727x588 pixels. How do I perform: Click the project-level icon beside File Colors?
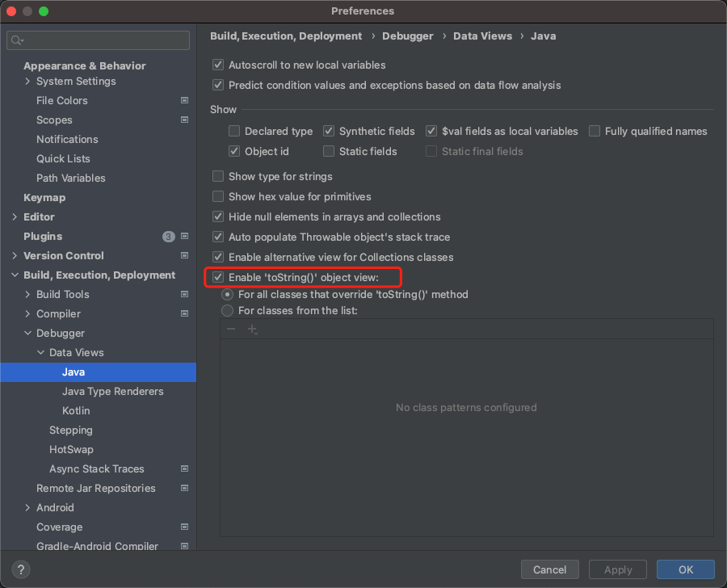click(184, 101)
